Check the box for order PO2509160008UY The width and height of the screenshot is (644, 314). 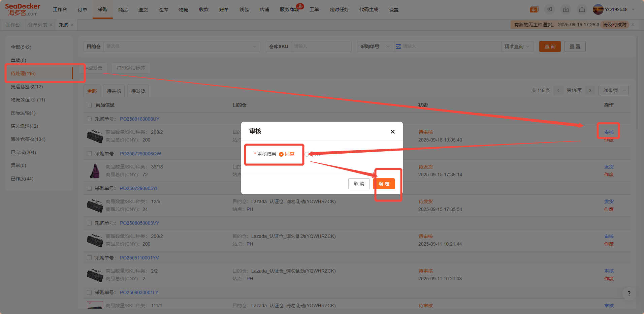click(89, 119)
